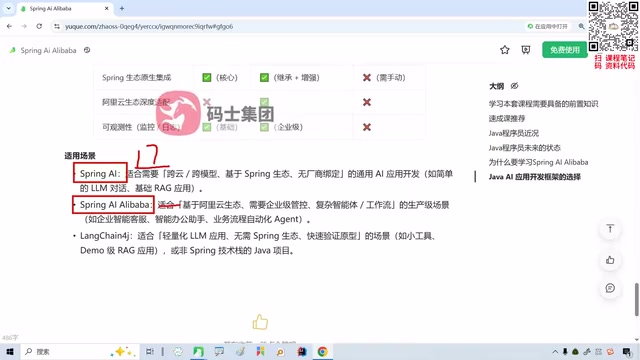Click red cross in (需手动) cell
This screenshot has height=360, width=640.
(367, 78)
